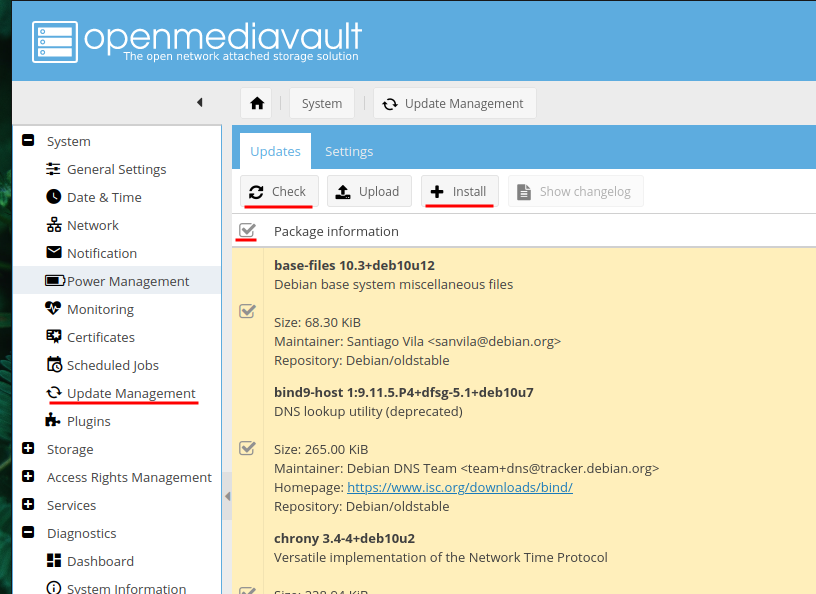This screenshot has height=594, width=816.
Task: Collapse the sidebar using the top arrow
Action: pos(200,103)
